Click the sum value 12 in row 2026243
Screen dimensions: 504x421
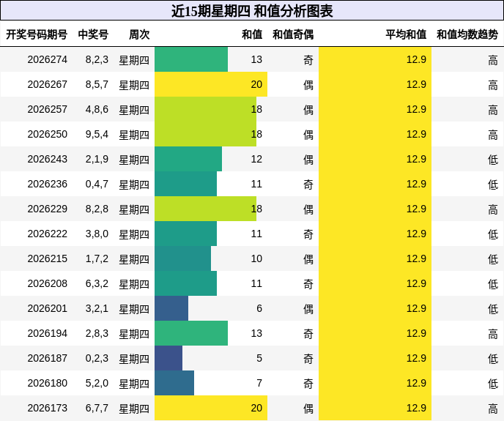pos(256,159)
